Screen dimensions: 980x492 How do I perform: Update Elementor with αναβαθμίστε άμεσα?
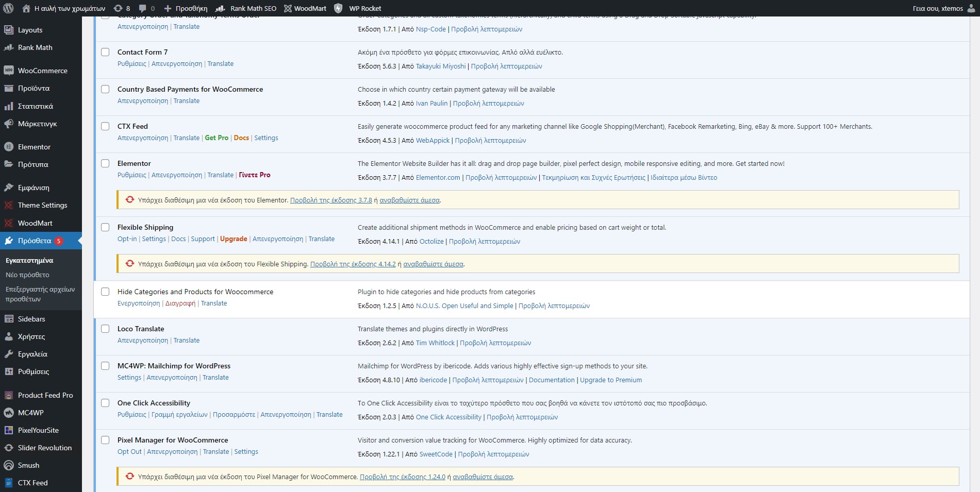click(409, 200)
